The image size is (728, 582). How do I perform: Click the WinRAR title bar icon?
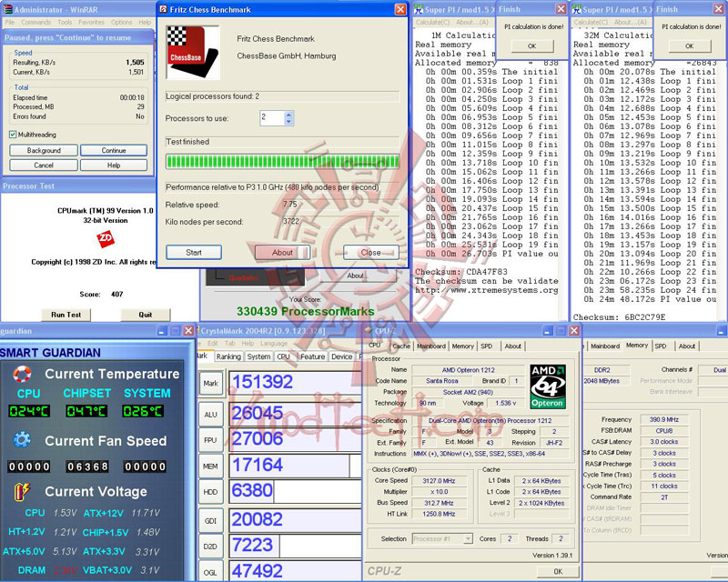7,9
